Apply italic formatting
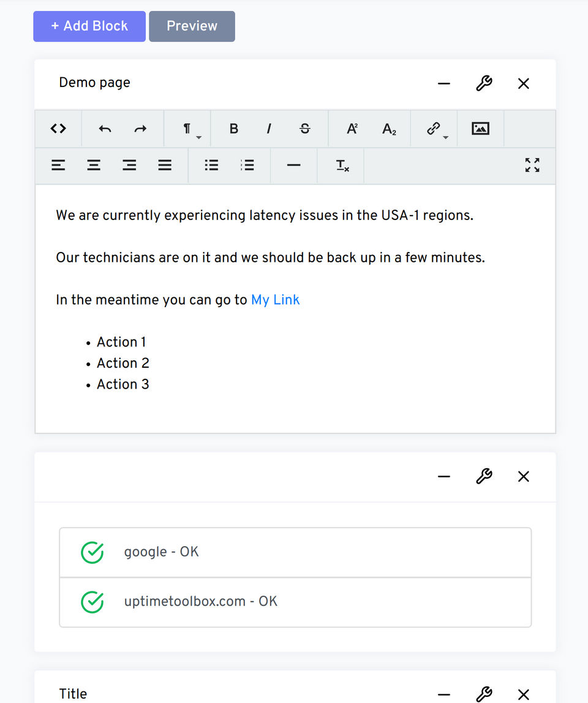Viewport: 588px width, 703px height. point(269,129)
